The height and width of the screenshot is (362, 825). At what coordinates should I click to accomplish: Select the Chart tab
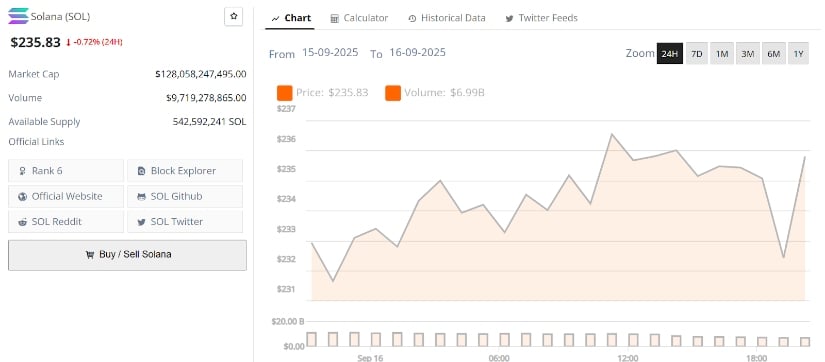[x=291, y=18]
